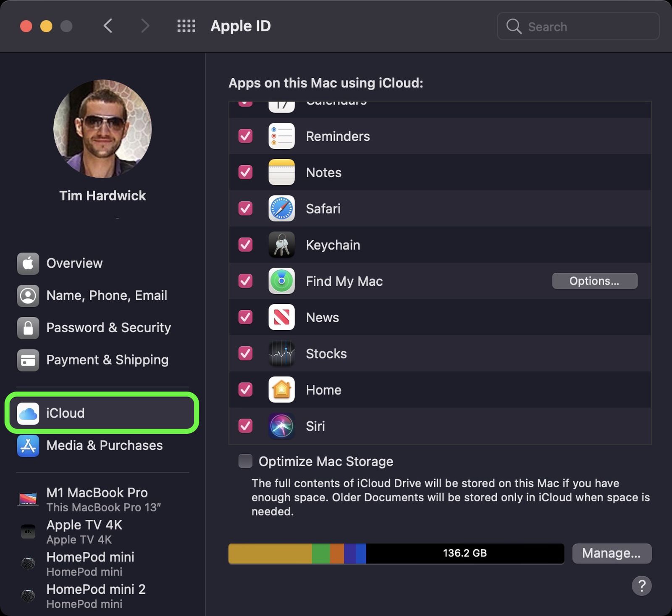Select HomePod mini 2 device
The image size is (672, 616).
click(96, 589)
